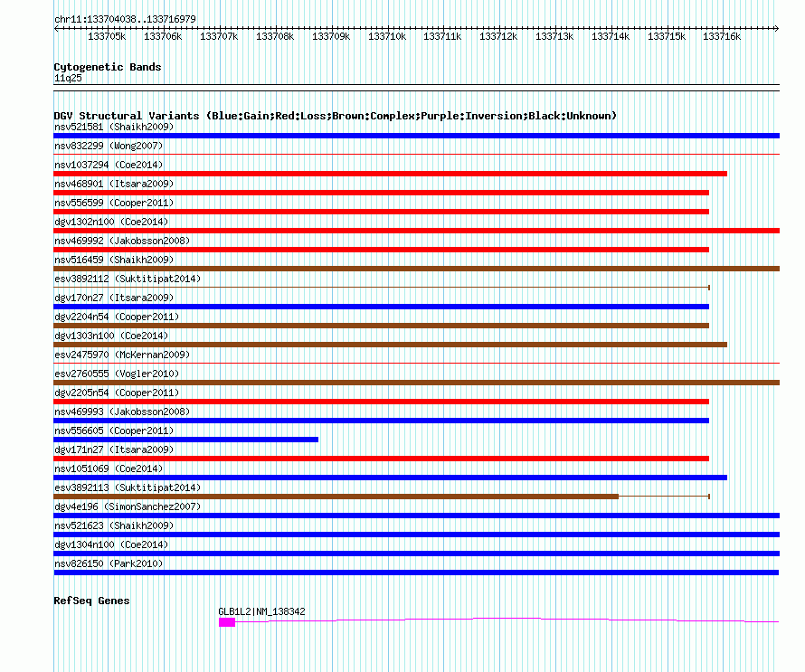Click the red nsv468901 loss bar
Image resolution: width=805 pixels, height=672 pixels.
point(382,193)
